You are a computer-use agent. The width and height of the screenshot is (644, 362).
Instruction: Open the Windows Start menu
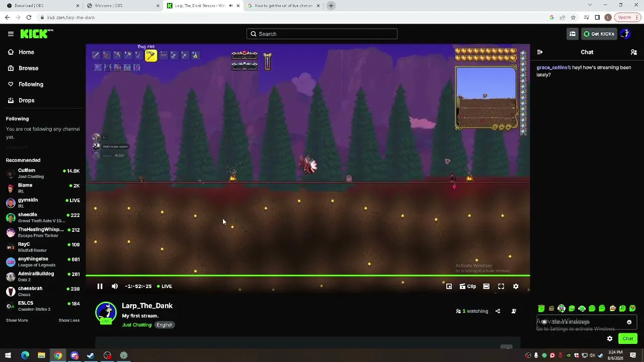[8, 355]
